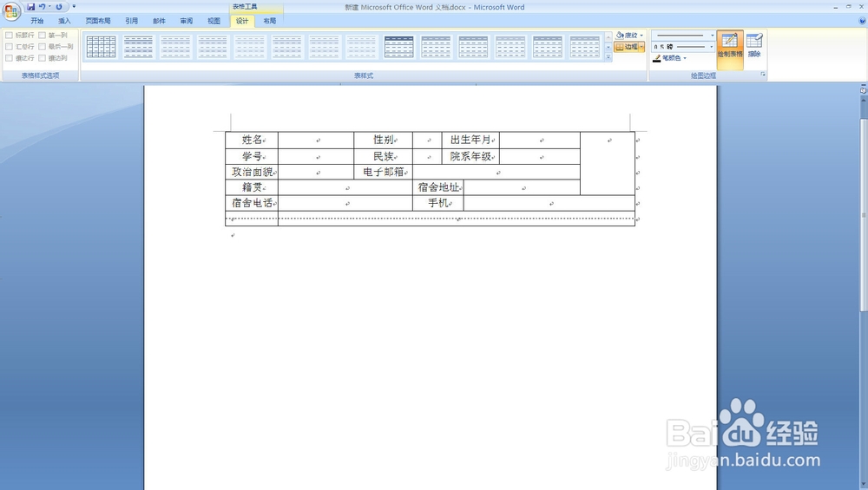868x490 pixels.
Task: Switch to the 视图 tab
Action: click(x=214, y=21)
